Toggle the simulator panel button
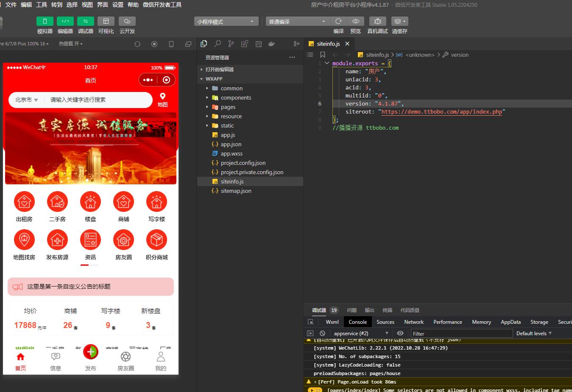Viewport: 572px width, 392px height. 45,21
